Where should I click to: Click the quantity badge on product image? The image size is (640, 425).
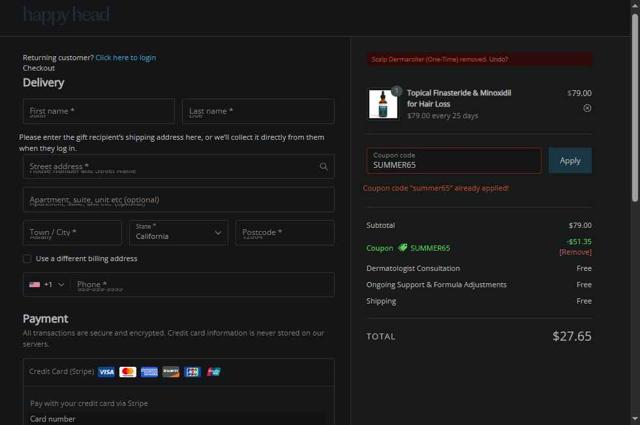click(396, 91)
